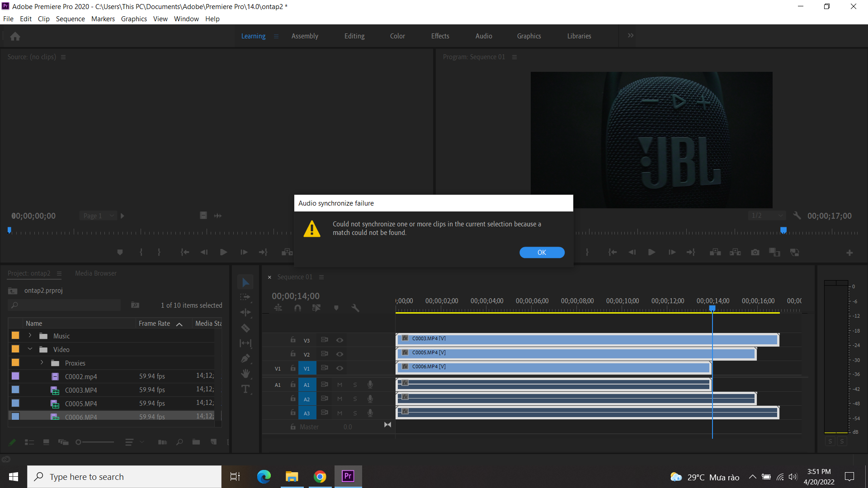This screenshot has height=488, width=868.
Task: Open Program monitor Button Editor plus
Action: tap(849, 253)
